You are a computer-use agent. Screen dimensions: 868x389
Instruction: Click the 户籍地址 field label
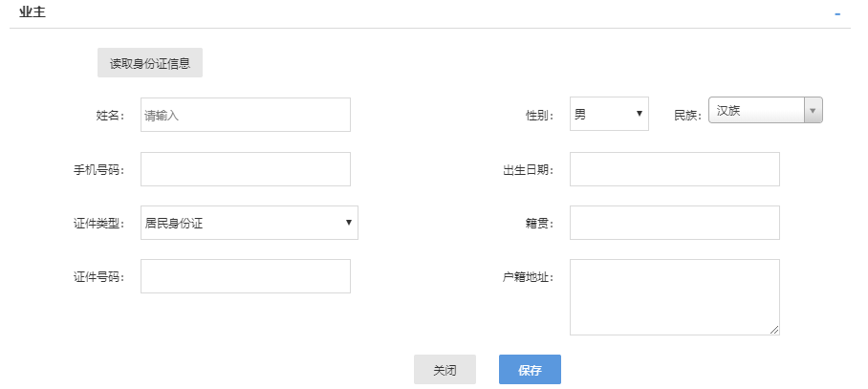pyautogui.click(x=528, y=276)
